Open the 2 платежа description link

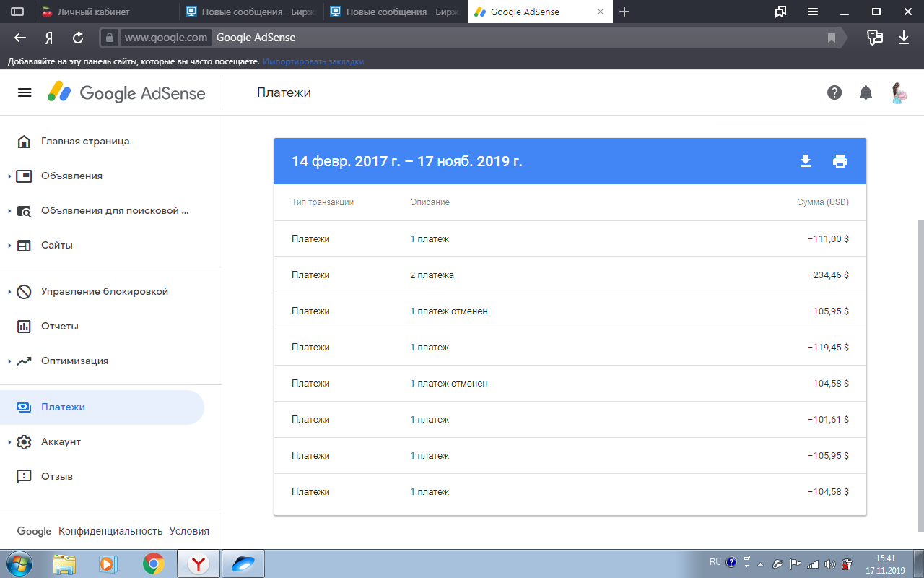[432, 275]
